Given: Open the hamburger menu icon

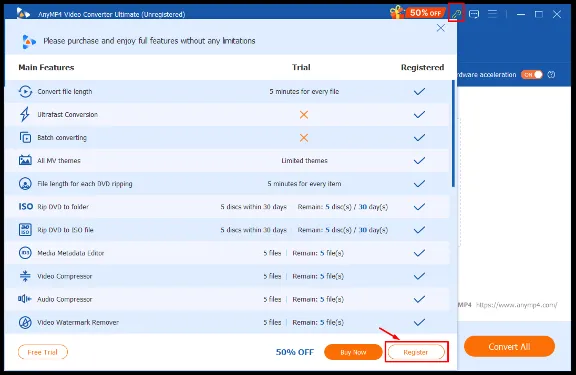Looking at the screenshot, I should (x=492, y=14).
